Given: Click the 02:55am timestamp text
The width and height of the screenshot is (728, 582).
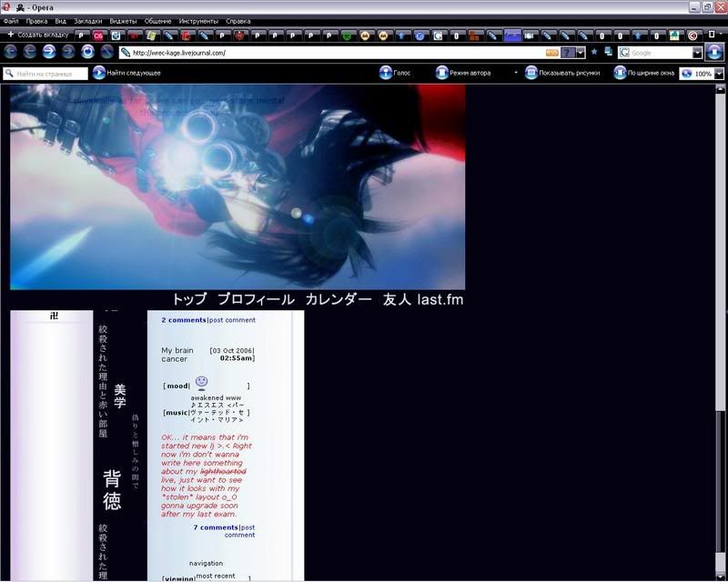Looking at the screenshot, I should (x=237, y=358).
